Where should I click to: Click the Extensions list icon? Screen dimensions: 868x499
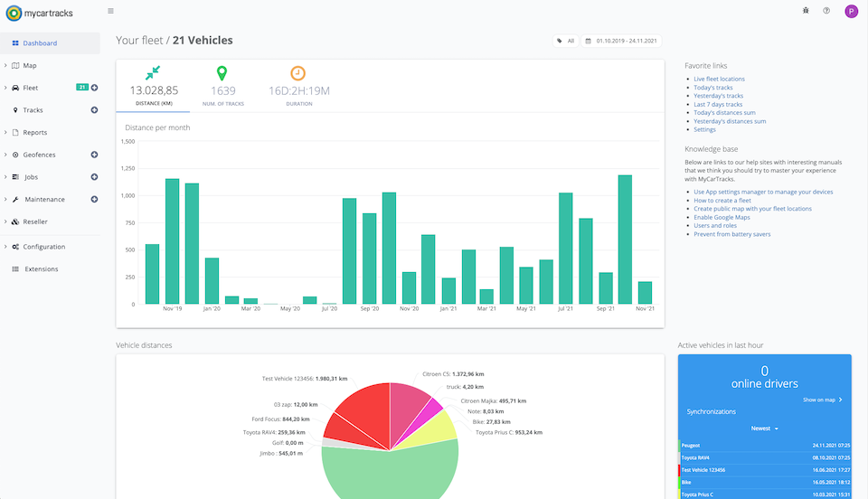(15, 268)
